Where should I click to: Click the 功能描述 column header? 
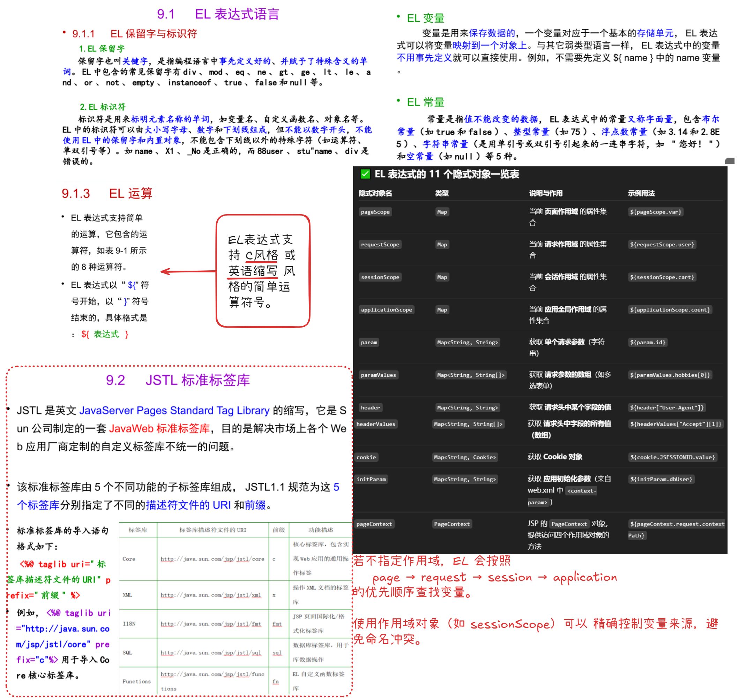(321, 530)
